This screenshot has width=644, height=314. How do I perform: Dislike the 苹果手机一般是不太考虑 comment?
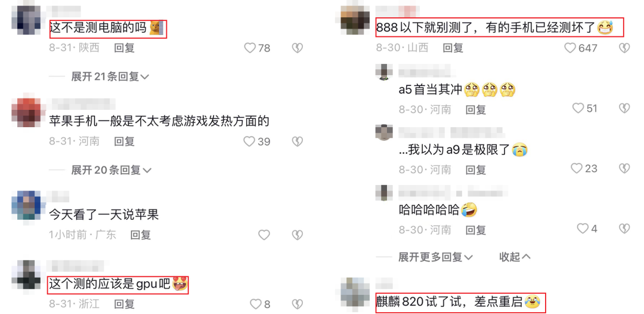click(298, 142)
